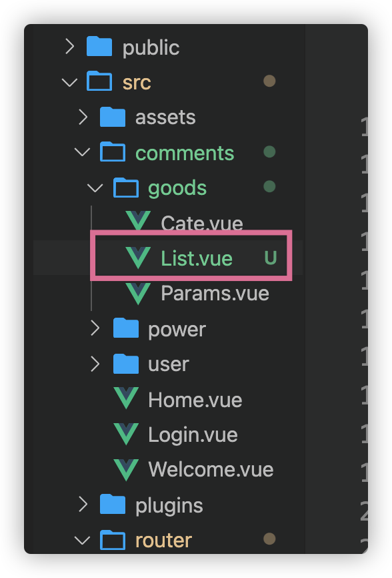The height and width of the screenshot is (578, 392).
Task: Collapse the comments folder chevron
Action: [x=83, y=152]
